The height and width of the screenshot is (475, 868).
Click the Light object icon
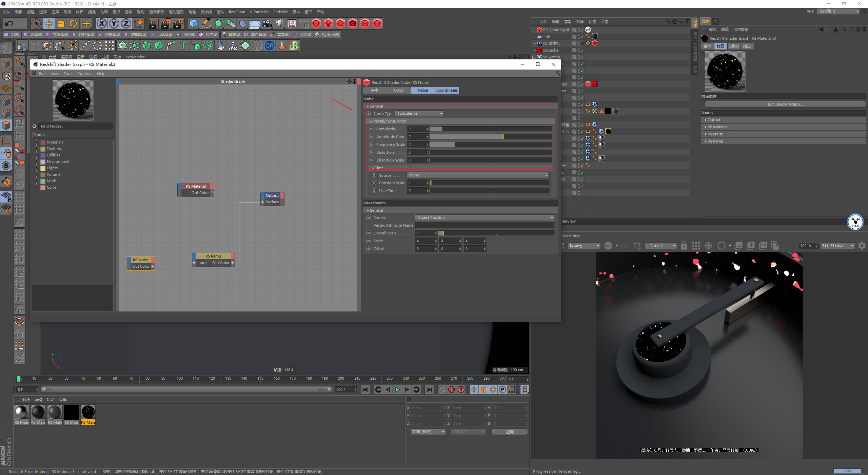coord(279,23)
